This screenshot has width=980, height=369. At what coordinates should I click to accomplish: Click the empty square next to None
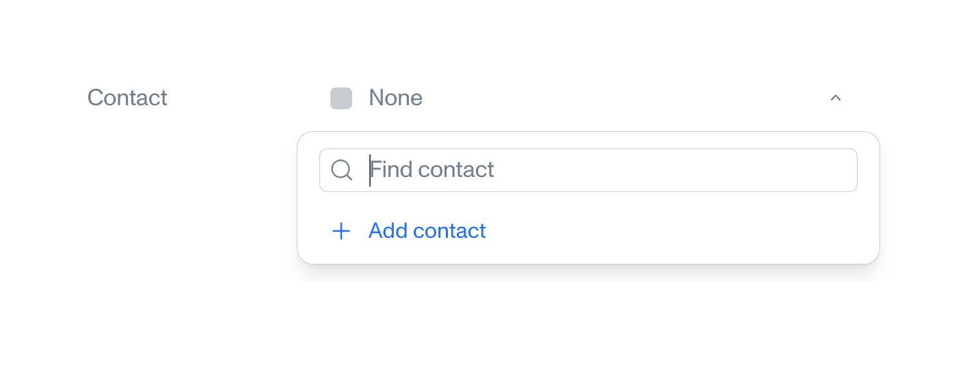[x=341, y=98]
